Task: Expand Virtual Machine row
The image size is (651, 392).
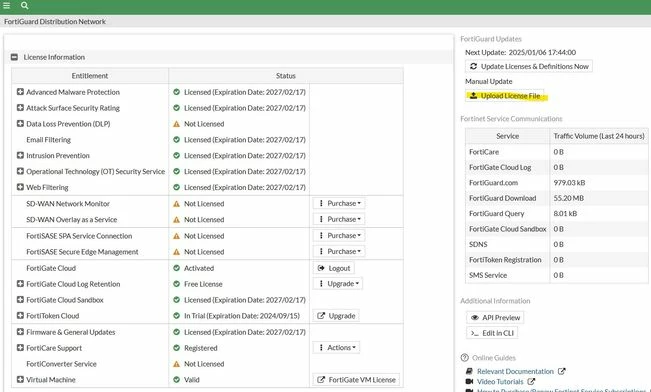Action: tap(20, 379)
